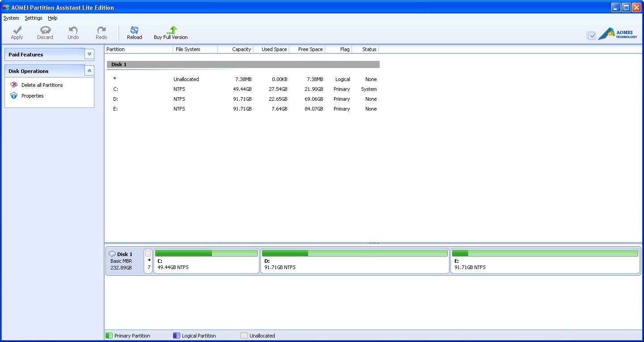This screenshot has width=644, height=342.
Task: Click the 7.64GB used space cell
Action: point(279,109)
